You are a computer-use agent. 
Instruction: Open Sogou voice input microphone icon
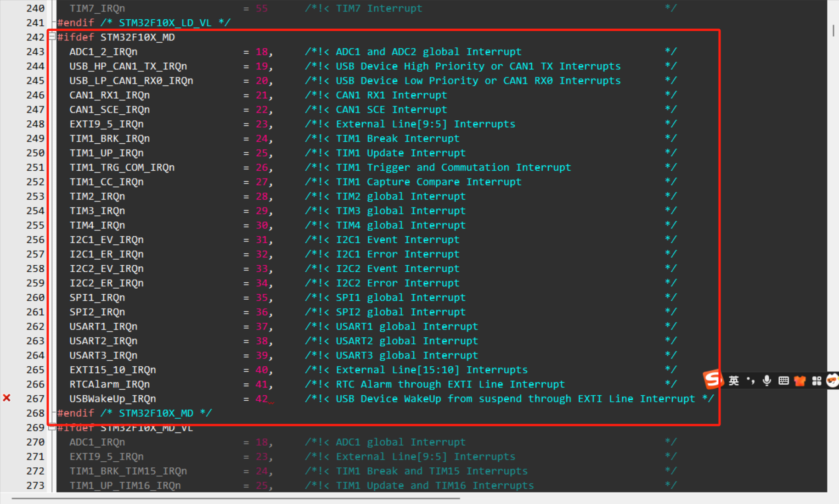[x=766, y=380]
